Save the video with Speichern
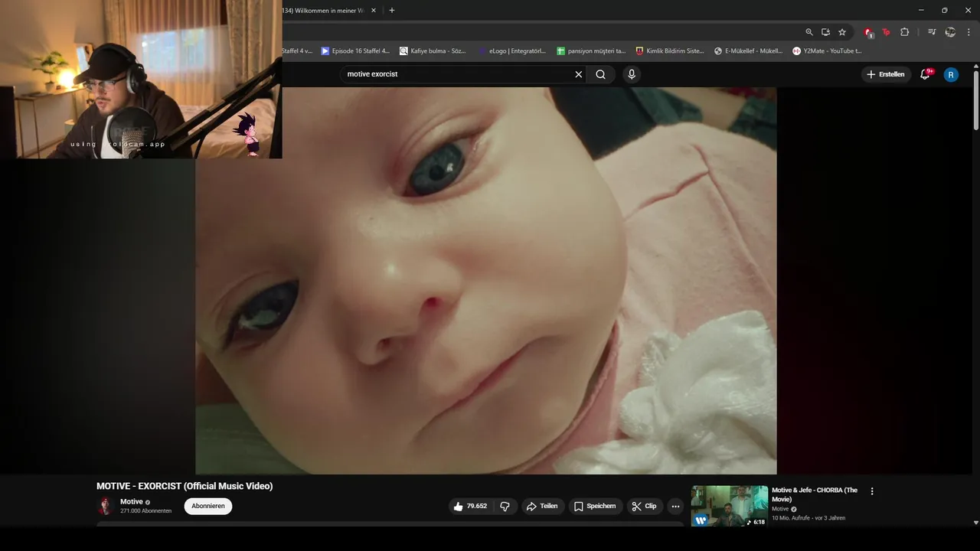This screenshot has height=551, width=980. (x=595, y=506)
